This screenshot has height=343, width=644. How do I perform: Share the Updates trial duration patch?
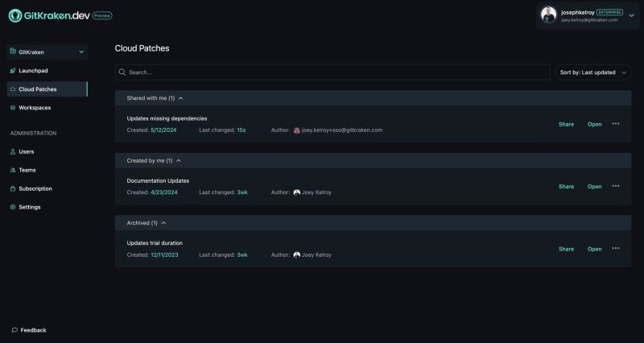tap(566, 249)
